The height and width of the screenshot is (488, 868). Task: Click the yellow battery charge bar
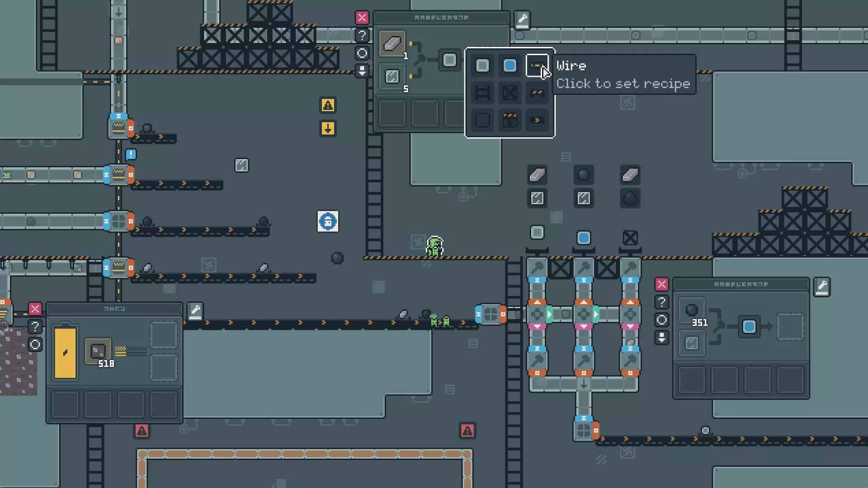pyautogui.click(x=65, y=353)
